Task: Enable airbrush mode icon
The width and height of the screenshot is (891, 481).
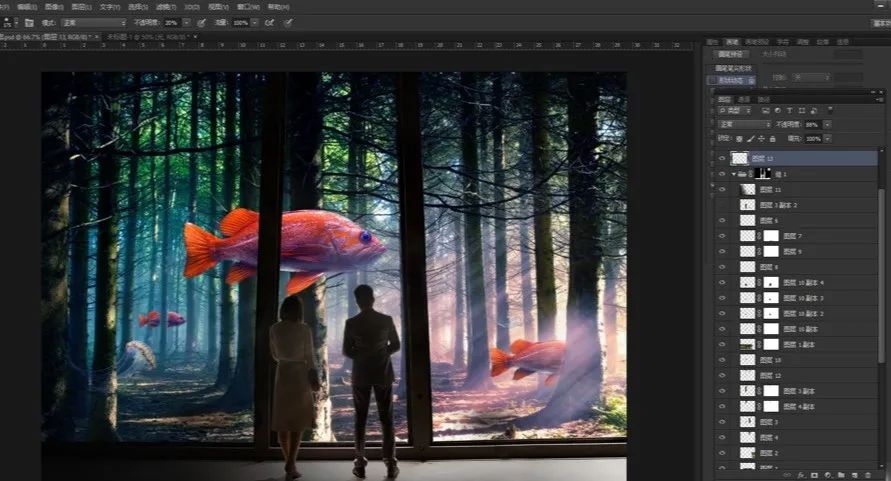Action: pyautogui.click(x=270, y=23)
